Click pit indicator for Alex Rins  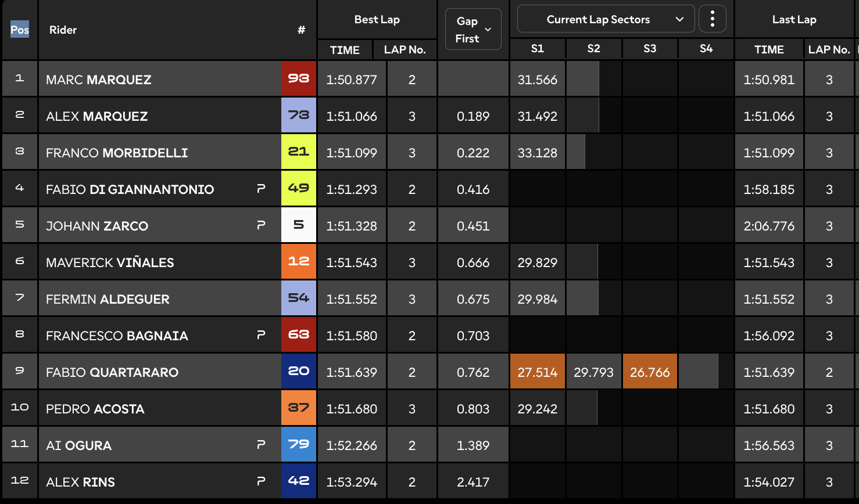pos(261,481)
